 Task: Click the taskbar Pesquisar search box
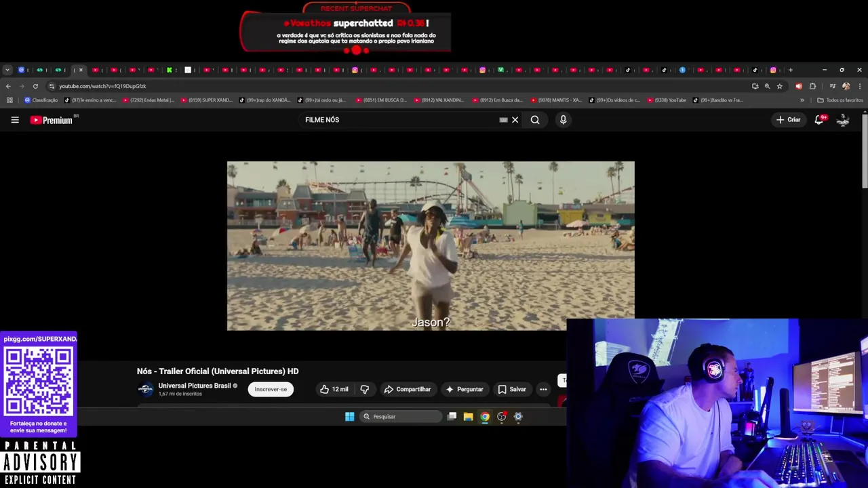click(401, 417)
